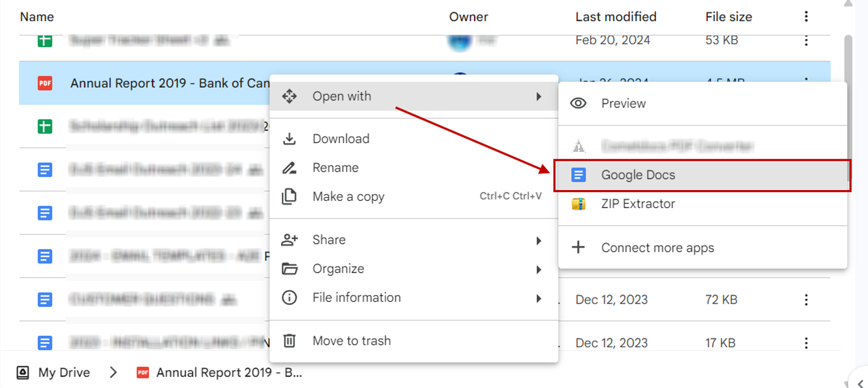Click the ZIP Extractor app icon
The width and height of the screenshot is (868, 388).
click(x=578, y=204)
